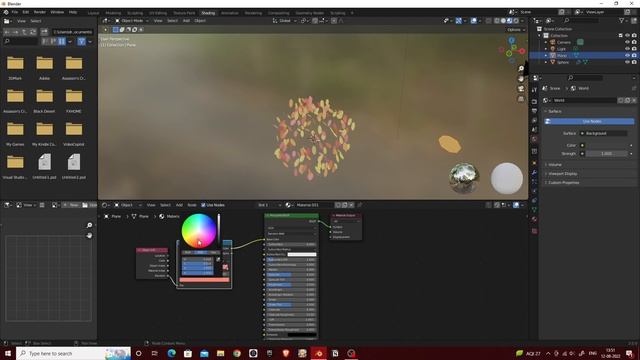Hide the Camera object in outliner
Viewport: 640px width, 360px height.
[627, 42]
